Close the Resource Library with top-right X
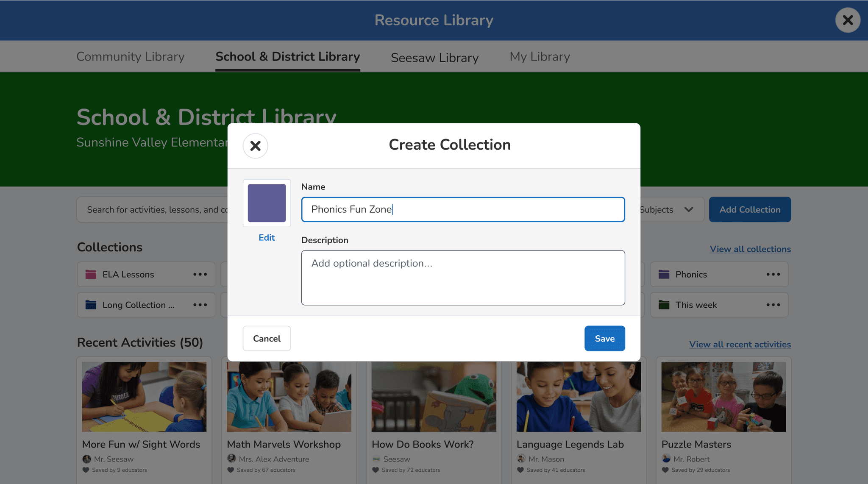Screen dimensions: 868x484 click(848, 20)
